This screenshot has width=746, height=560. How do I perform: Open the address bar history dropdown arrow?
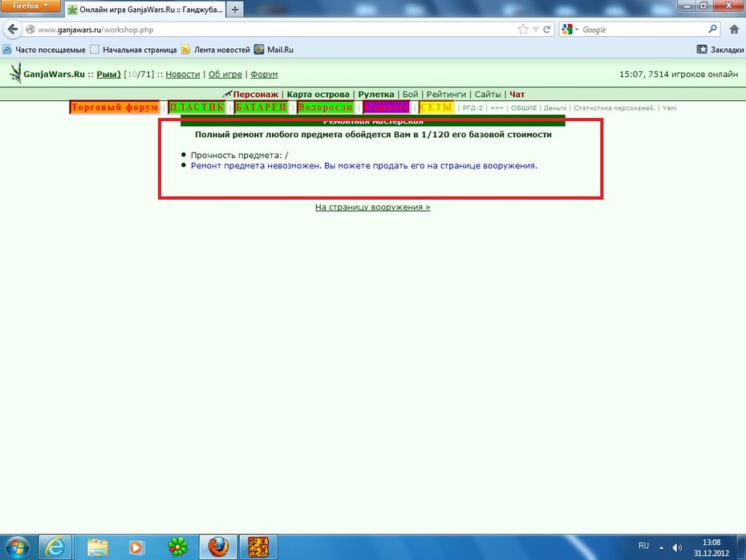point(536,30)
